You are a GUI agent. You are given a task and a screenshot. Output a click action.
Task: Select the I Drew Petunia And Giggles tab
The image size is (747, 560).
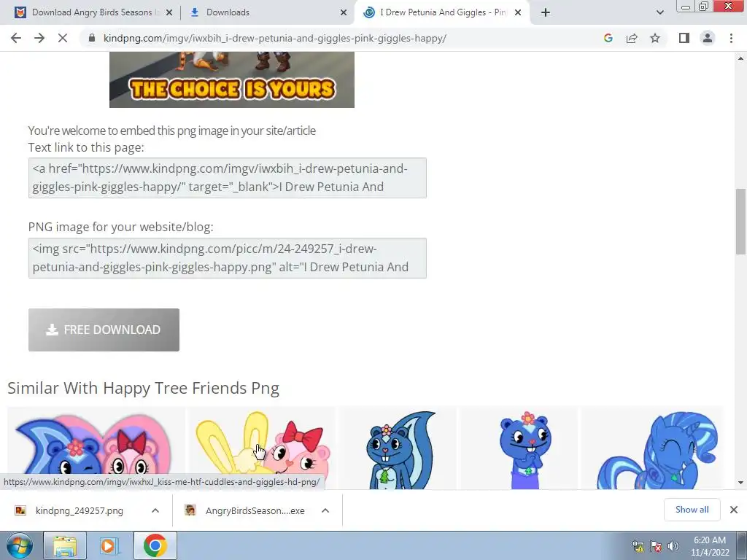point(443,12)
